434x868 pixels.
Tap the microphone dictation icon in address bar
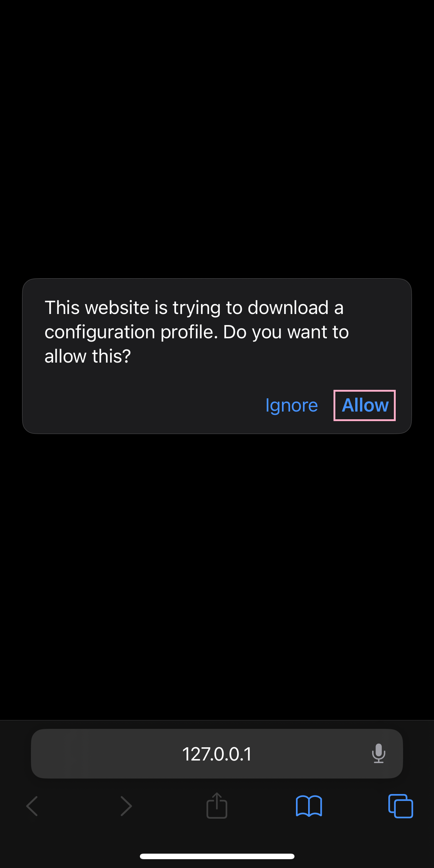coord(378,753)
